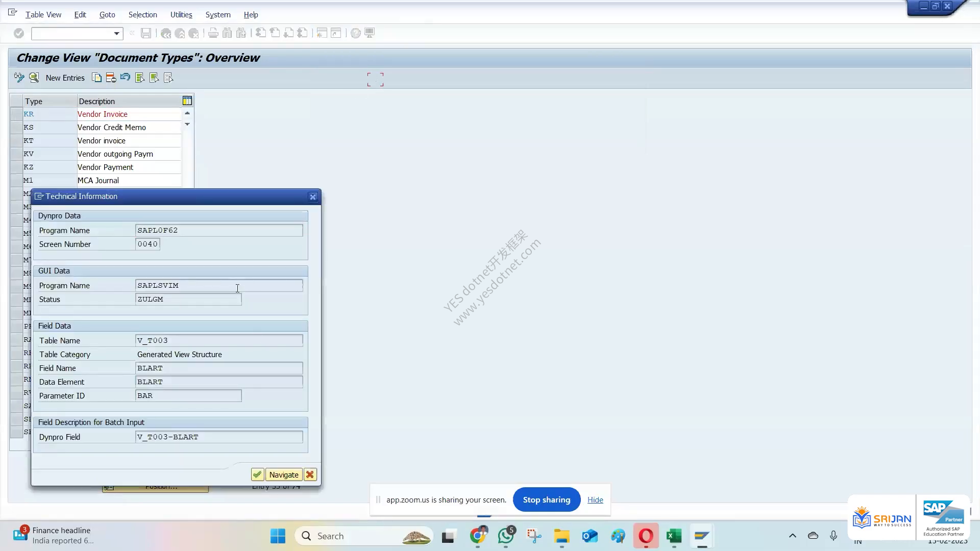This screenshot has width=980, height=551.
Task: Click the Create New Session icon
Action: pos(322,33)
